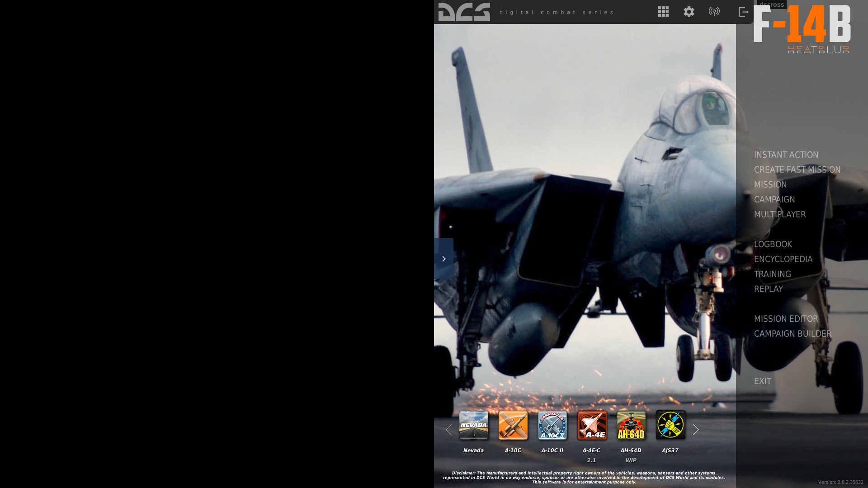Screen dimensions: 868x488
Task: Select the Nevada module icon
Action: click(x=473, y=425)
